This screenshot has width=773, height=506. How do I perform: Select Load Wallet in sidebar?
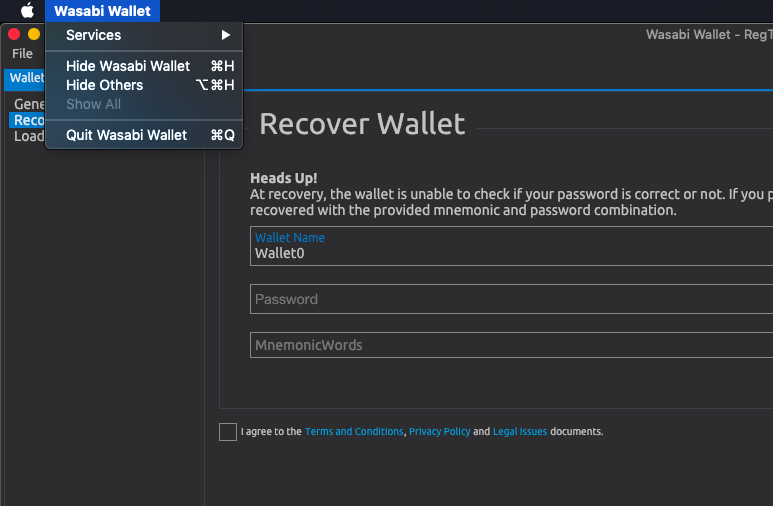[x=29, y=136]
